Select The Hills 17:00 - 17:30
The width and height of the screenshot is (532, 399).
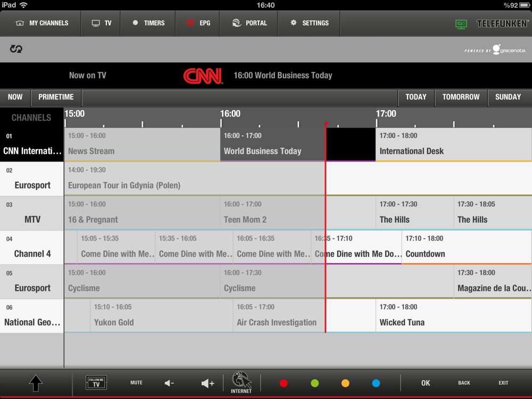pyautogui.click(x=414, y=213)
